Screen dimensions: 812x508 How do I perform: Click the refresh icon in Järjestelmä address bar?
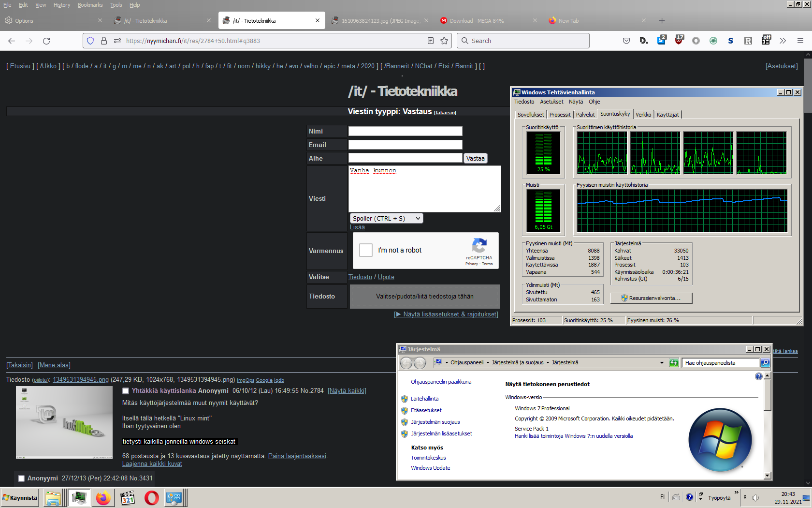click(x=674, y=363)
